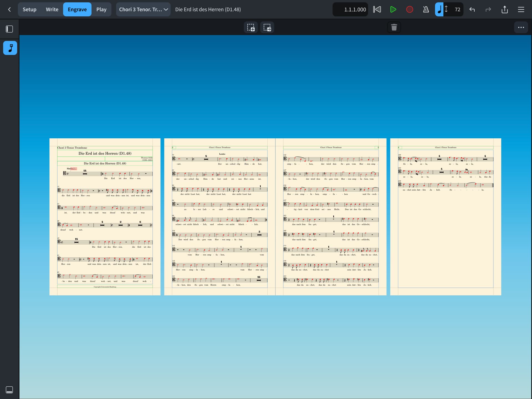Click the trash delete icon
The height and width of the screenshot is (399, 532).
coord(394,27)
